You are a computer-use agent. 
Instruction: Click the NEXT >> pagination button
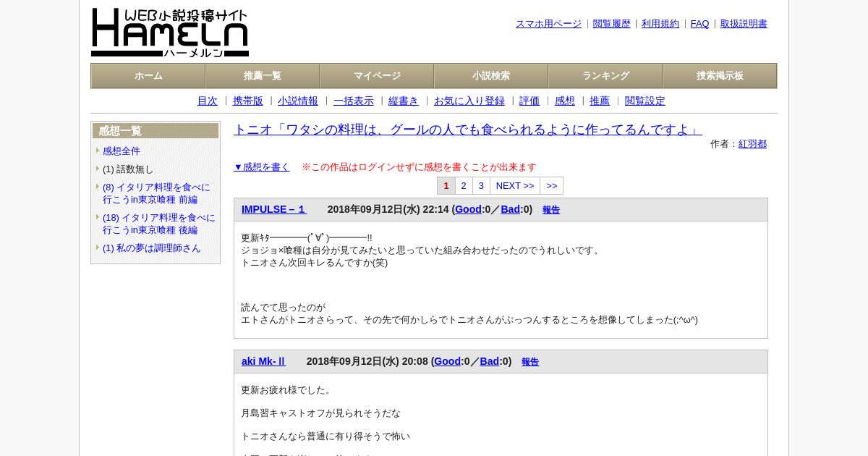(515, 186)
